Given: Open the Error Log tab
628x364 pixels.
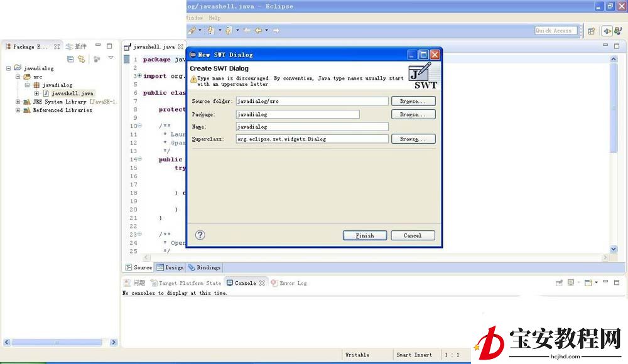Looking at the screenshot, I should coord(289,282).
